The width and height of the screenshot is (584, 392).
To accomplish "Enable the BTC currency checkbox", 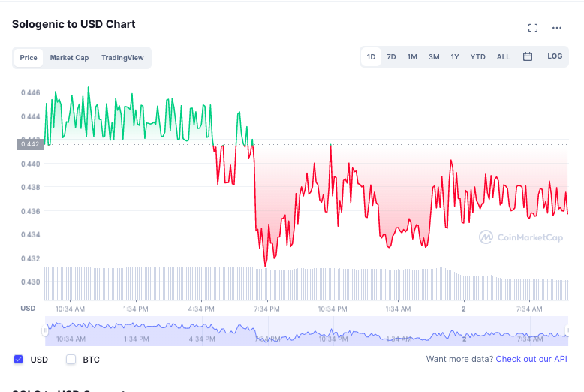I will coord(71,359).
